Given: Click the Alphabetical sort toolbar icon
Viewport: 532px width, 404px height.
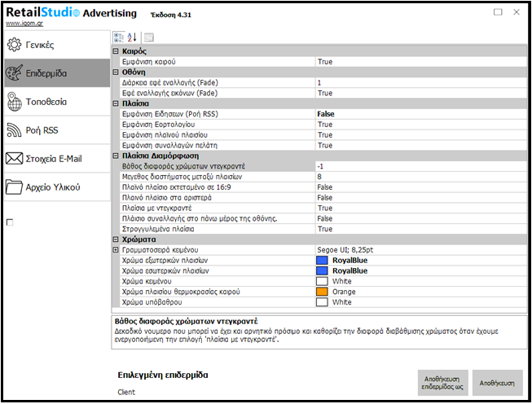Looking at the screenshot, I should point(132,37).
